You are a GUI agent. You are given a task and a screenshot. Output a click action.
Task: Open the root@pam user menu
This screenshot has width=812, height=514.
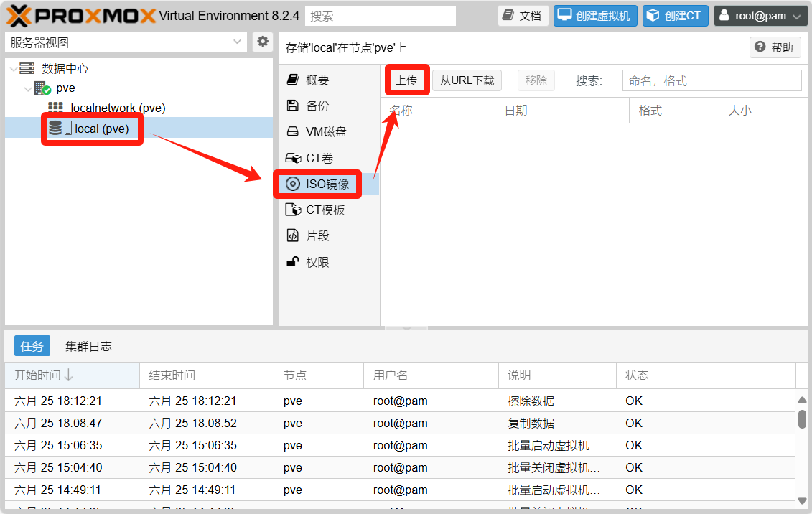pos(761,16)
